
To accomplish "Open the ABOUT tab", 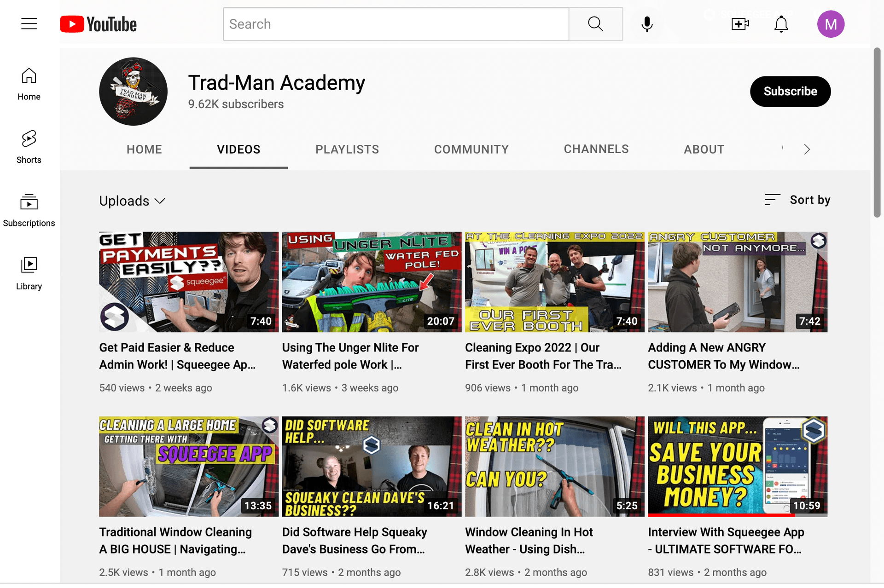I will pyautogui.click(x=704, y=149).
